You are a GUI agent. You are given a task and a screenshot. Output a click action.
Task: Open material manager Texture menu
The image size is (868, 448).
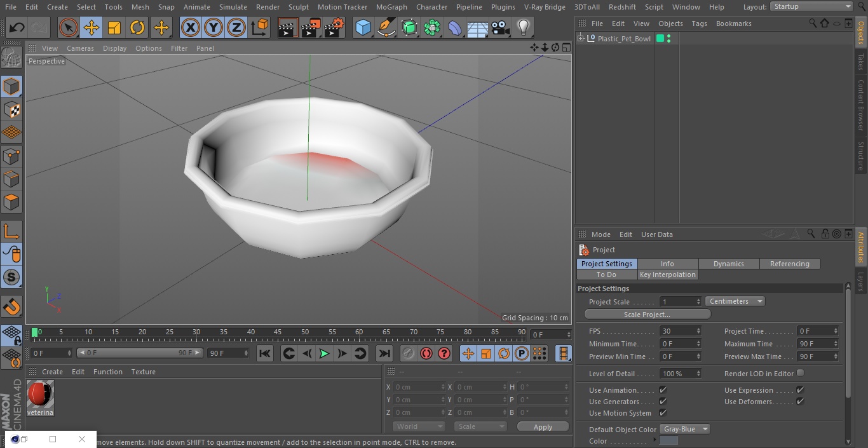[143, 372]
